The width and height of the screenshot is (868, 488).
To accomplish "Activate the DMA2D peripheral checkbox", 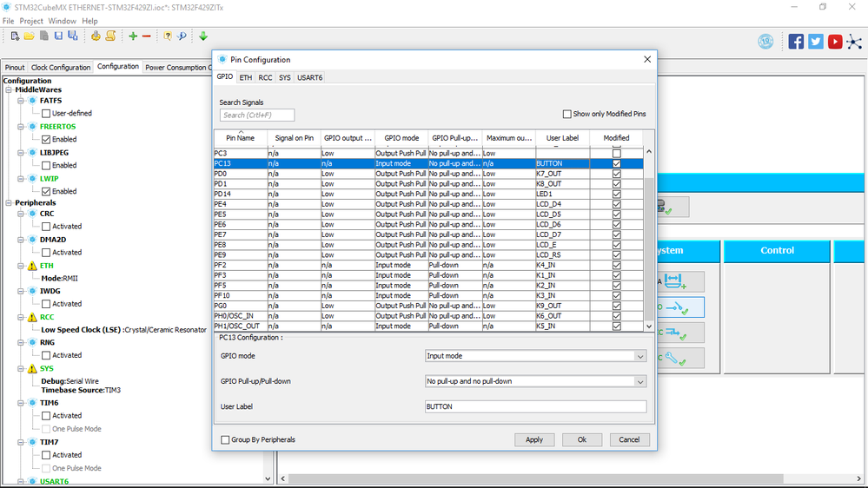I will (46, 253).
